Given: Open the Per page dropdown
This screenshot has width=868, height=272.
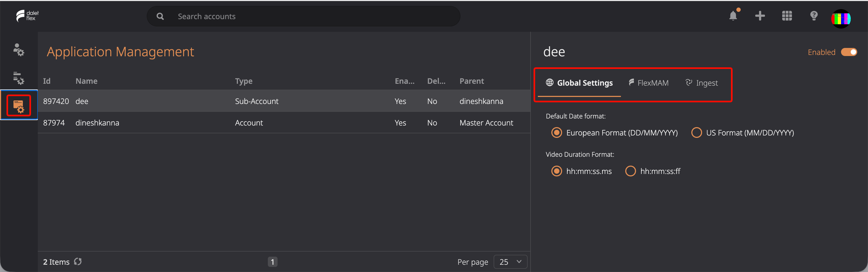Looking at the screenshot, I should [510, 262].
